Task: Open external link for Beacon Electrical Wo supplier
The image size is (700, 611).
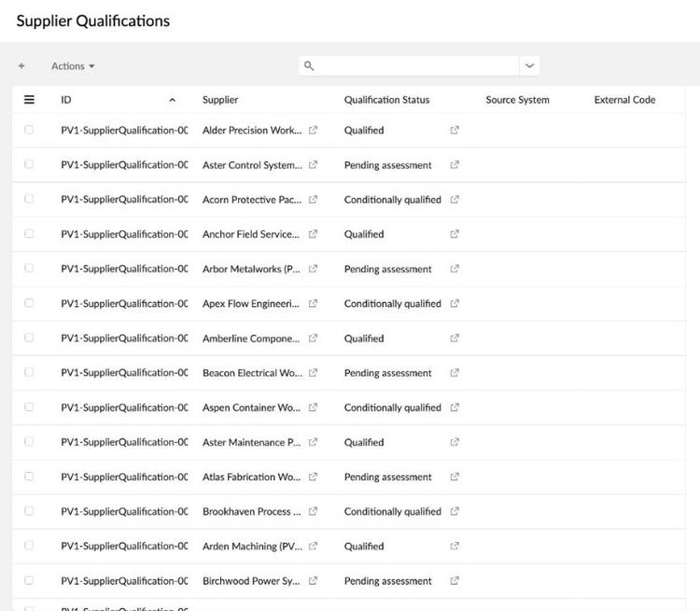Action: click(x=313, y=373)
